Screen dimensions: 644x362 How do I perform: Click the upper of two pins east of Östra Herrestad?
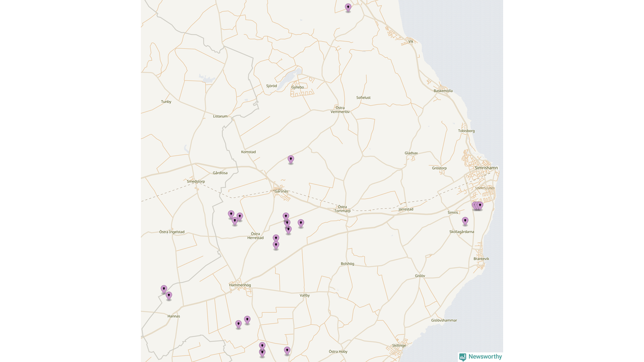point(276,238)
